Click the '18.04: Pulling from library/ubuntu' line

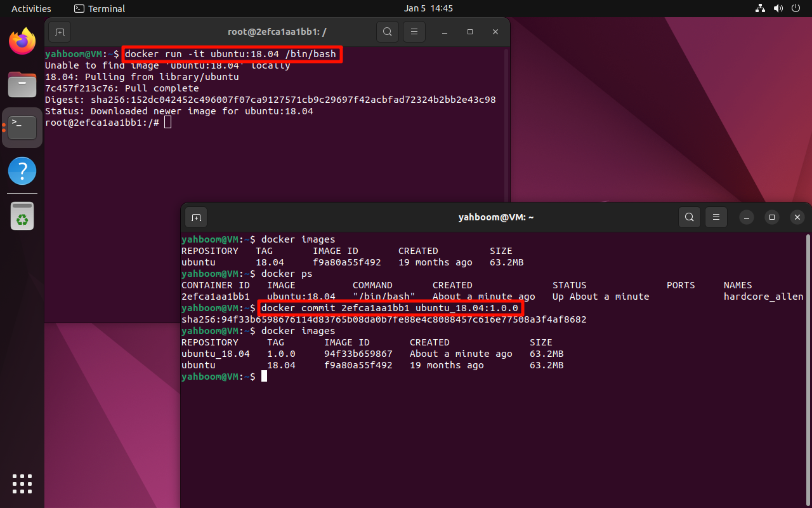142,77
